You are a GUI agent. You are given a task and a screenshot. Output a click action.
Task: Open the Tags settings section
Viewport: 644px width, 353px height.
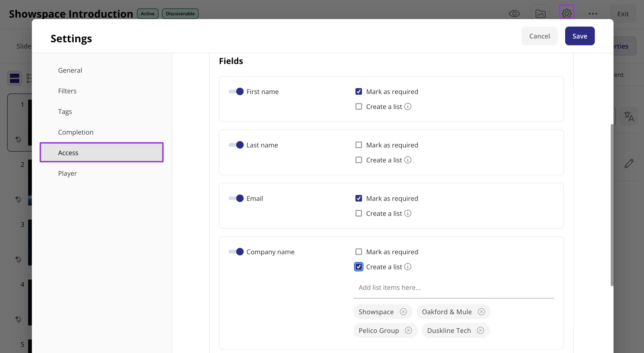click(x=101, y=112)
